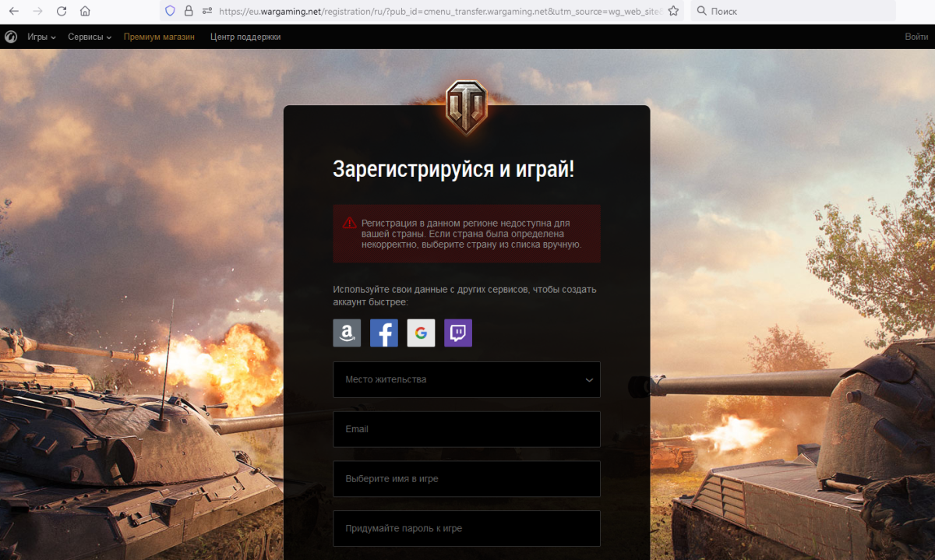Reload the page

pos(62,12)
